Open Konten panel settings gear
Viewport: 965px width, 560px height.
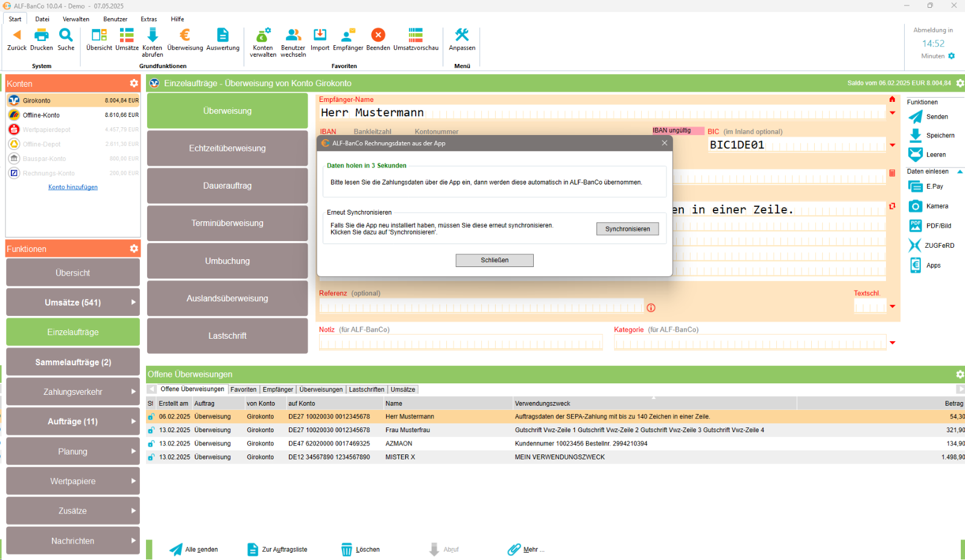click(134, 83)
